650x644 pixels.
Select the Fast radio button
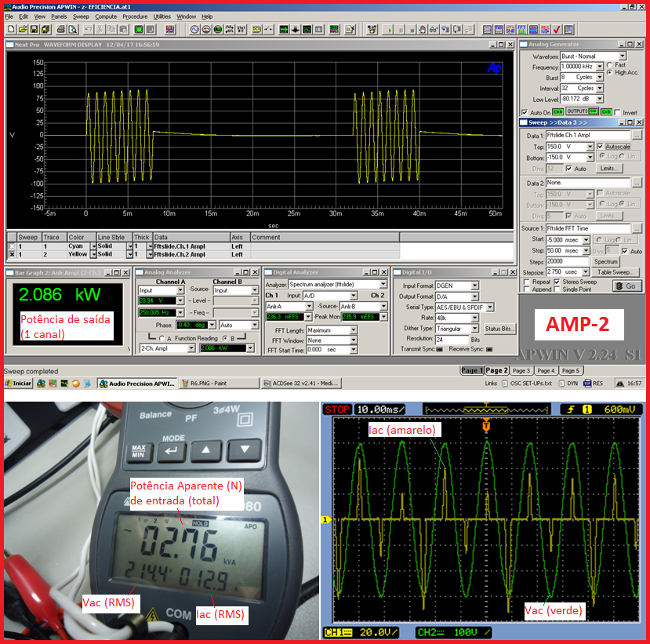[609, 65]
